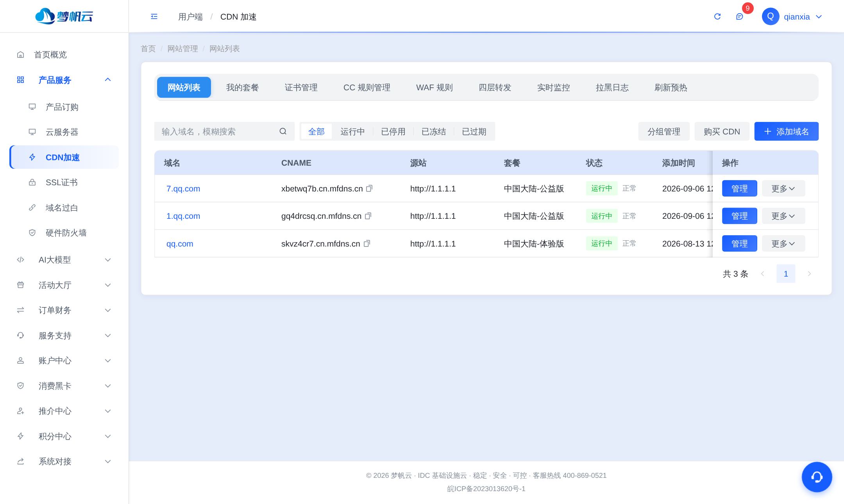Filter list by 运行中 status
Viewport: 844px width, 504px height.
click(x=352, y=131)
